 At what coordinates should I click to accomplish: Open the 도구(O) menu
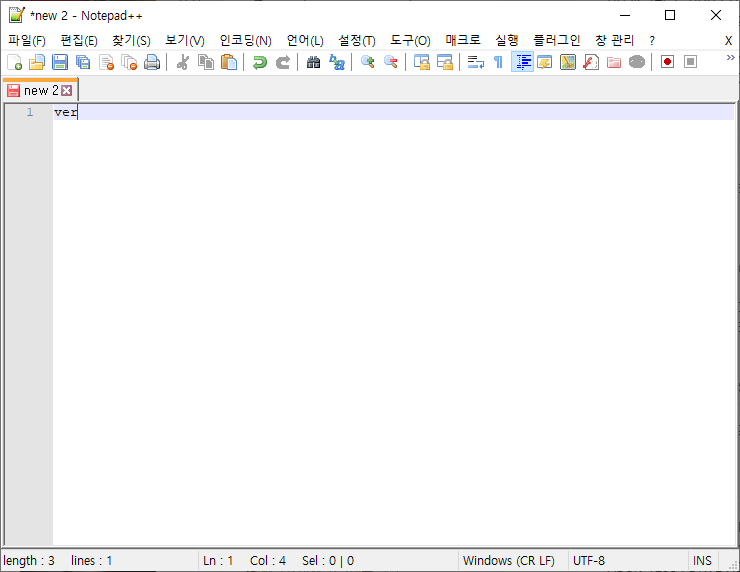pos(410,41)
